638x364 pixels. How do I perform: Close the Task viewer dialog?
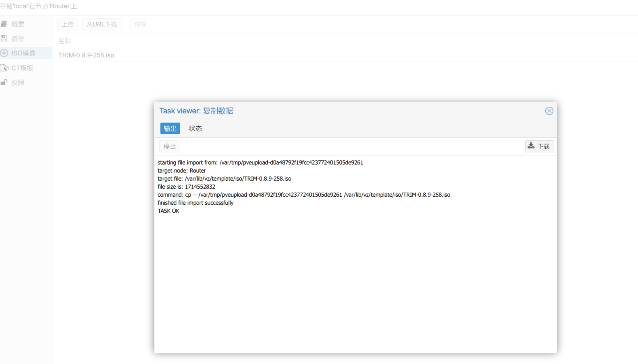tap(549, 111)
